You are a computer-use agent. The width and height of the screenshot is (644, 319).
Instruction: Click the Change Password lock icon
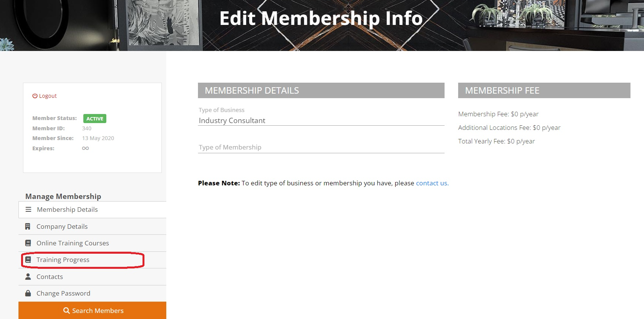(28, 293)
